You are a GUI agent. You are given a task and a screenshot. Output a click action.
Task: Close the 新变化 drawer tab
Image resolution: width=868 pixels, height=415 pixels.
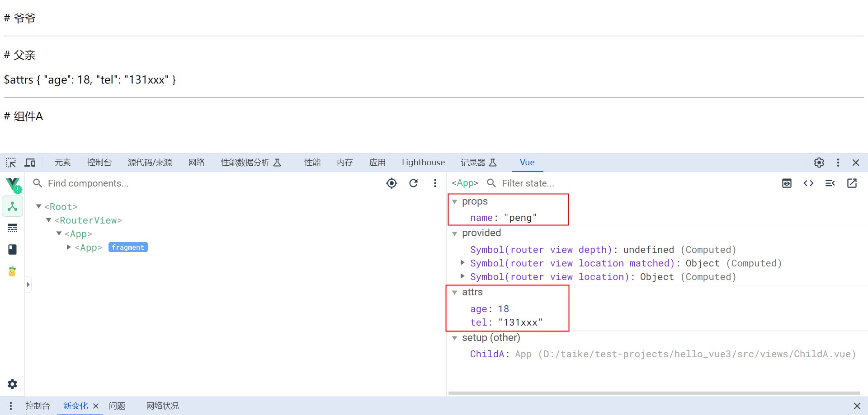click(x=96, y=406)
